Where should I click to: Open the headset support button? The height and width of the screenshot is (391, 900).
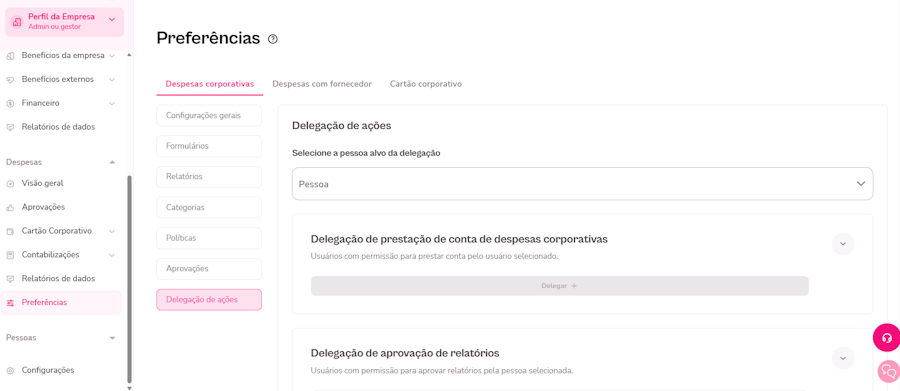886,338
